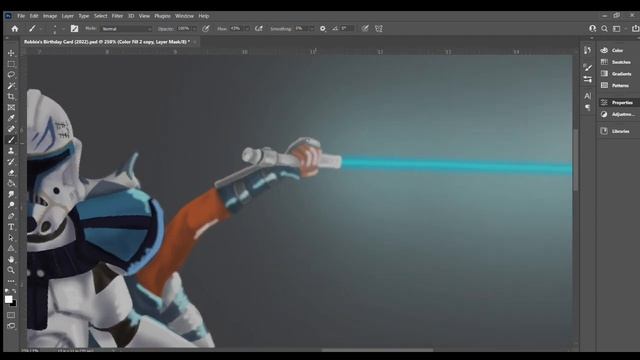Select the Shape tool
This screenshot has width=640, height=360.
(11, 248)
